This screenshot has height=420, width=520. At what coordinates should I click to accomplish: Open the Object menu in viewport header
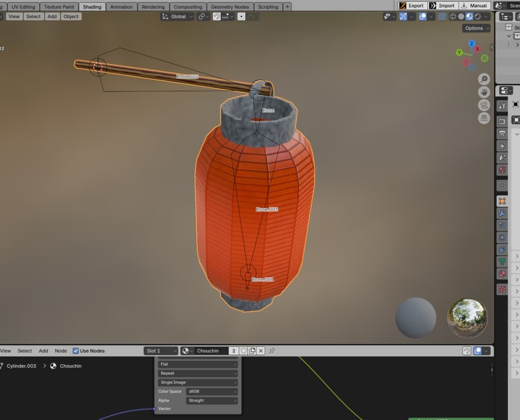(x=71, y=16)
